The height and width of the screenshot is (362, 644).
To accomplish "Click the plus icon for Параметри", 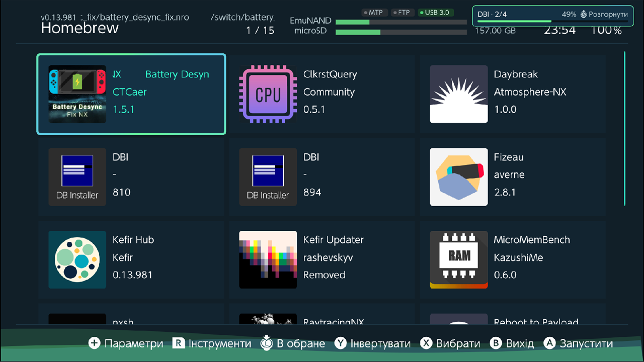I will (x=95, y=343).
